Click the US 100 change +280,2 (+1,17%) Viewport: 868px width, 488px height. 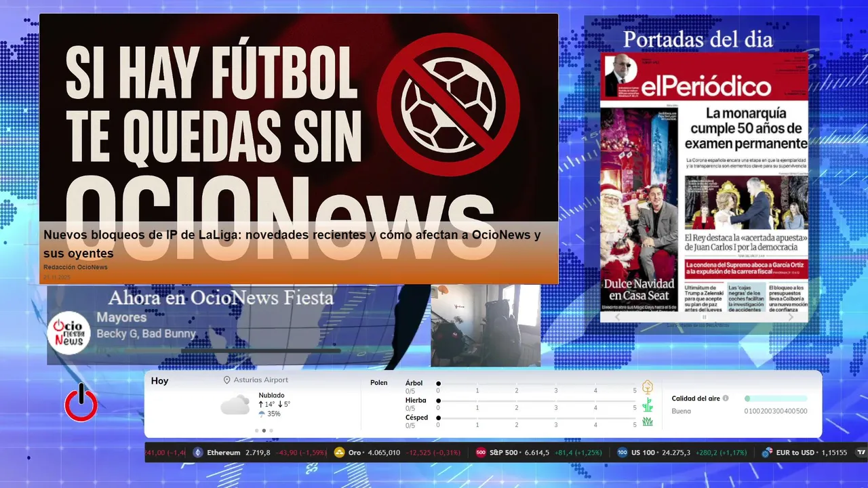tap(722, 452)
